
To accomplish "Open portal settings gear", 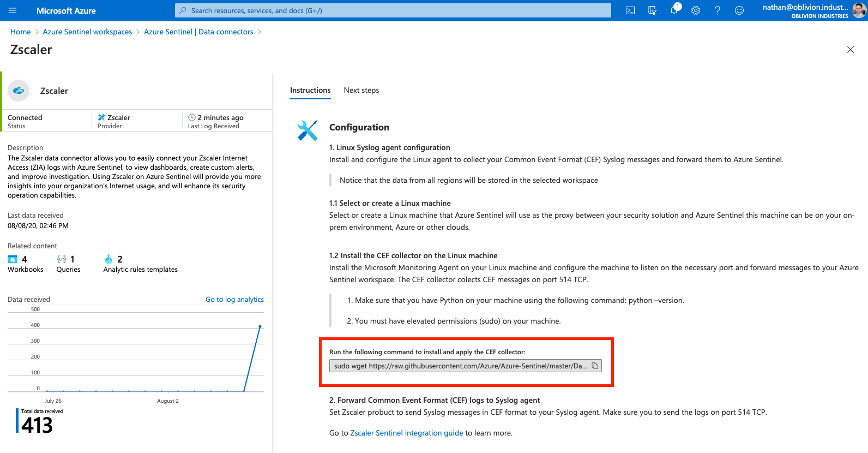I will 696,10.
